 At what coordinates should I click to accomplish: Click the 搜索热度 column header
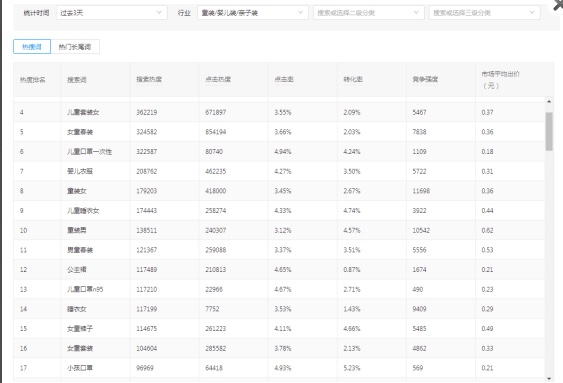click(x=149, y=79)
